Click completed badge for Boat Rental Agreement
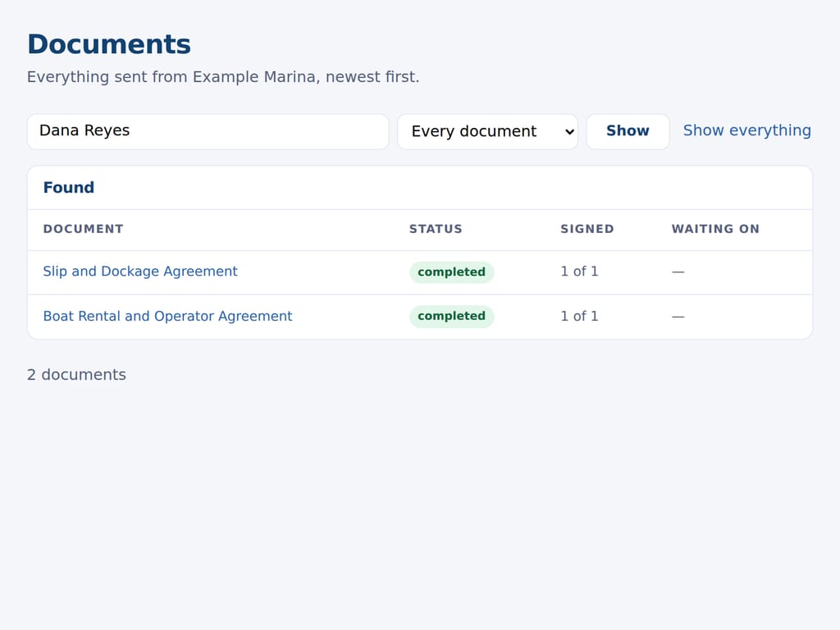 click(452, 316)
